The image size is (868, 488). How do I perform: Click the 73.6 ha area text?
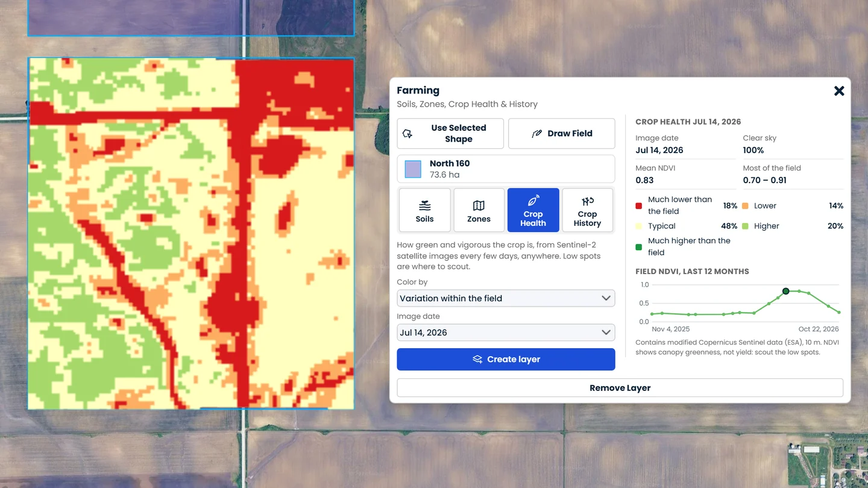tap(445, 175)
